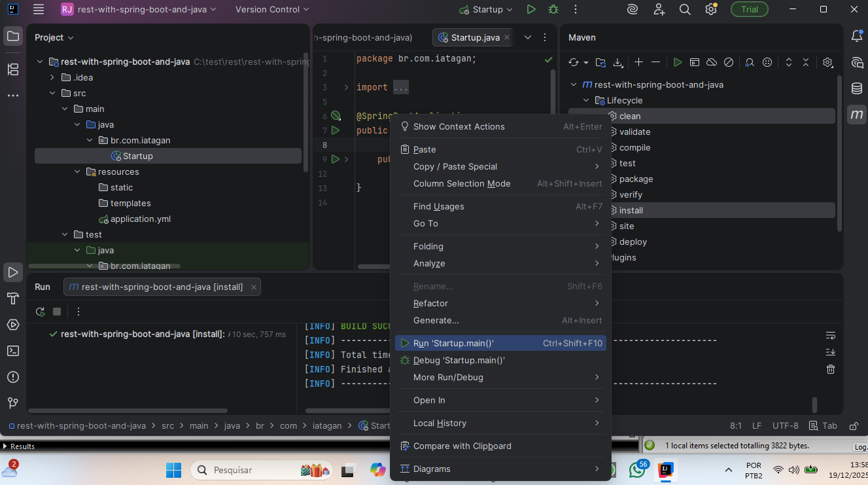Select Find Usages in context menu
The image size is (868, 485).
438,206
